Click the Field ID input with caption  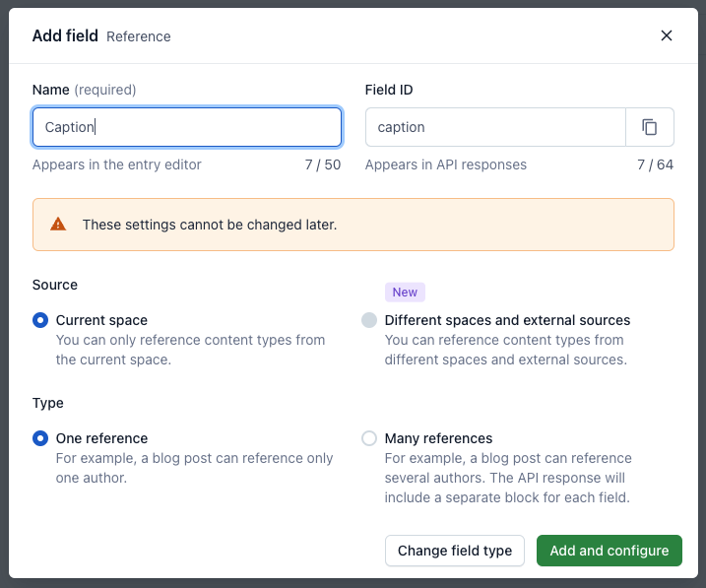point(495,127)
